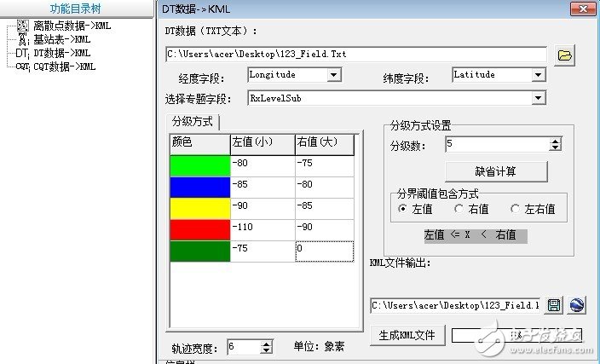Click the browse folder icon for DT data file
This screenshot has width=600, height=364.
(564, 55)
